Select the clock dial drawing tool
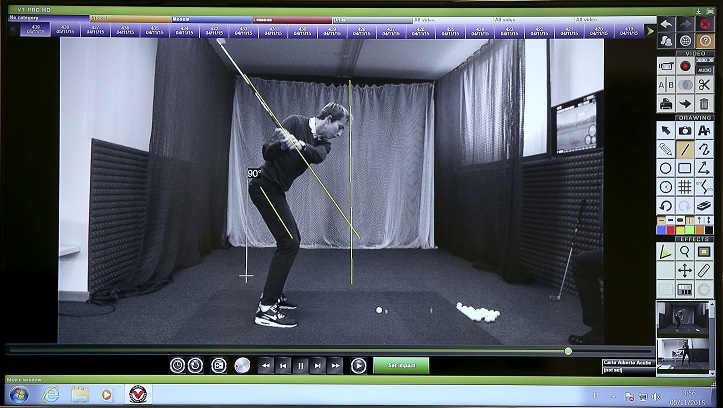This screenshot has width=723, height=408. [666, 187]
